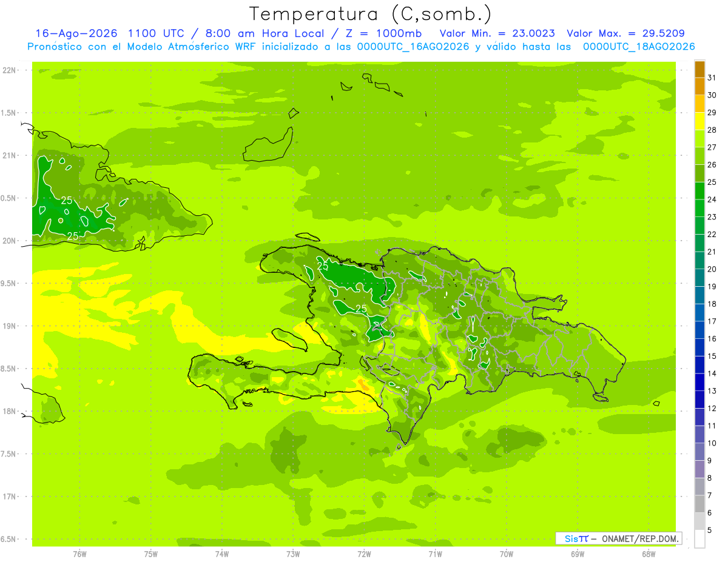This screenshot has height=562, width=728.
Task: Pick the colorbar swatch between 26 and 27
Action: pyautogui.click(x=699, y=156)
